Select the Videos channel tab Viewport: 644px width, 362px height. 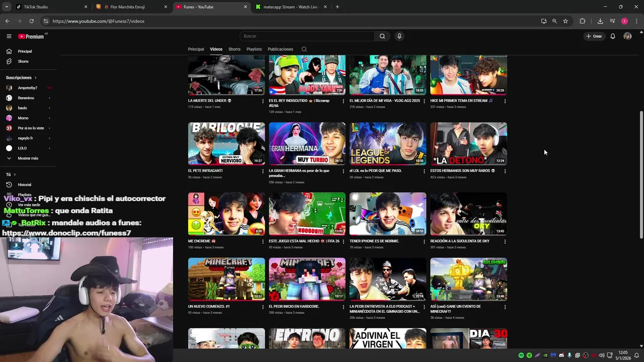[x=216, y=49]
